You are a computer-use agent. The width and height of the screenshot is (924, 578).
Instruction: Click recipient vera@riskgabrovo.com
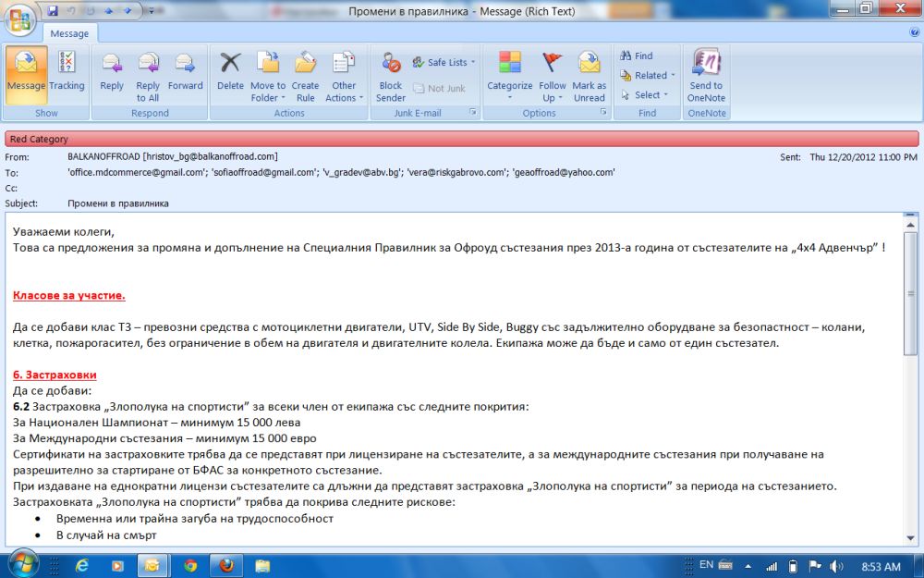click(x=456, y=172)
